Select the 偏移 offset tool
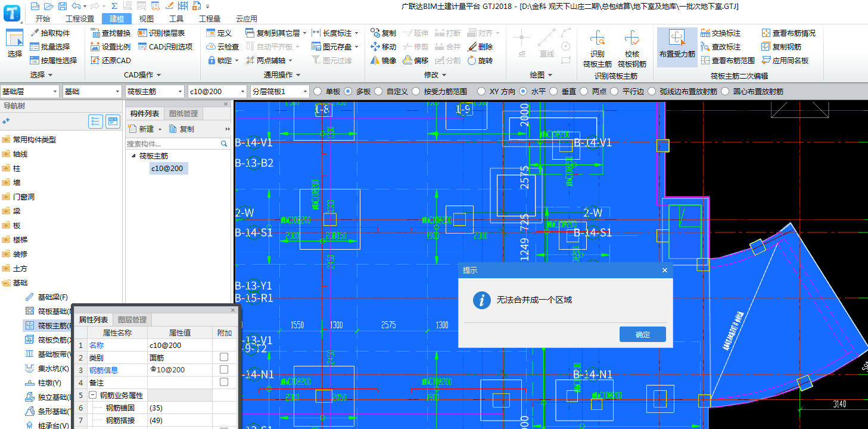The width and height of the screenshot is (868, 429). tap(416, 60)
